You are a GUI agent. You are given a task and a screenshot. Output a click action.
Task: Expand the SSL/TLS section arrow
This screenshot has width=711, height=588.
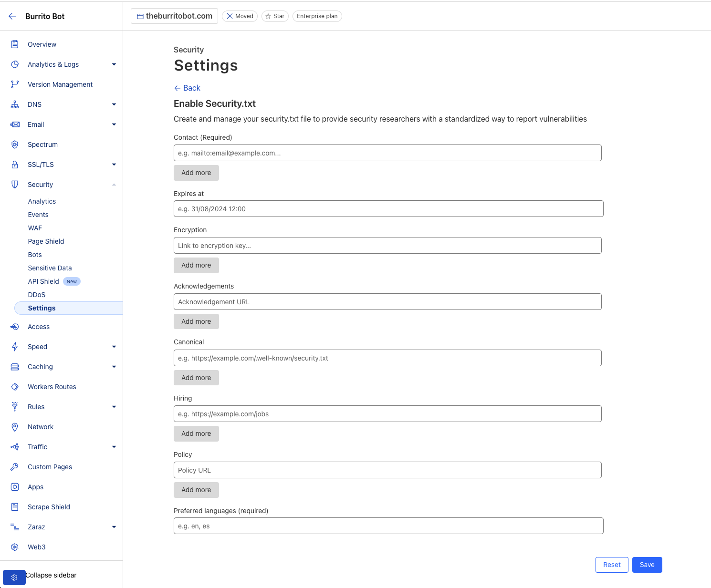click(x=114, y=165)
